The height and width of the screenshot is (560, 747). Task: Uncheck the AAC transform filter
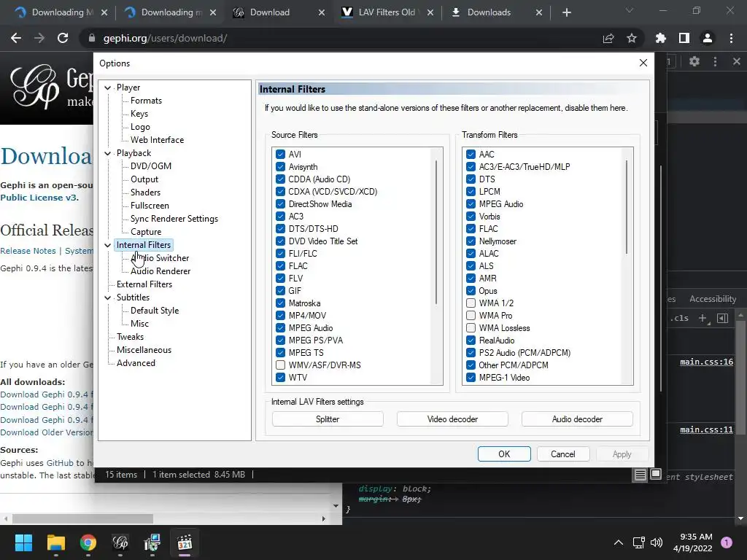[x=471, y=155]
